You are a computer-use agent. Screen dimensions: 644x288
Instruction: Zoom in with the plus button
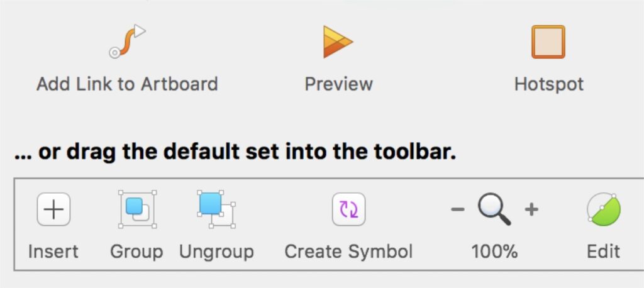click(531, 209)
